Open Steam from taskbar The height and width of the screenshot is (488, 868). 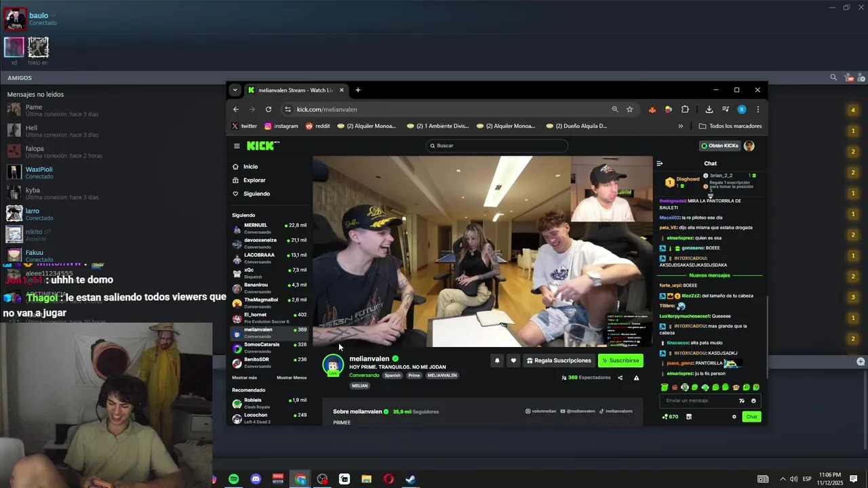[x=410, y=479]
